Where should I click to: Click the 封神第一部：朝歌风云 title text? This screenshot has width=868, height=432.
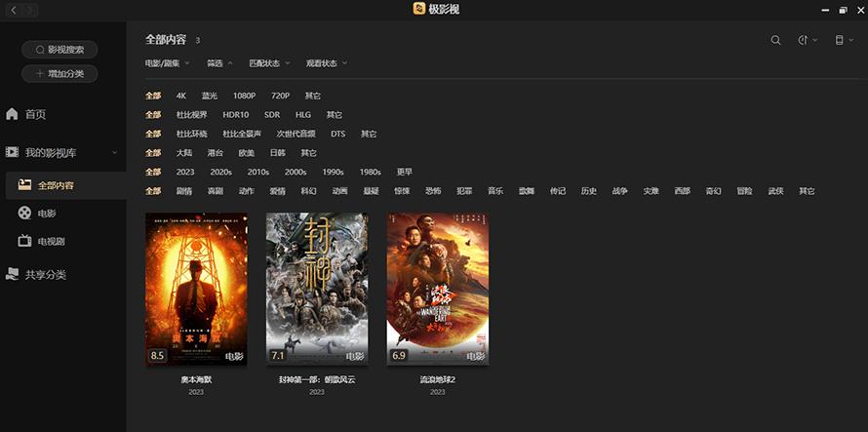coord(317,380)
